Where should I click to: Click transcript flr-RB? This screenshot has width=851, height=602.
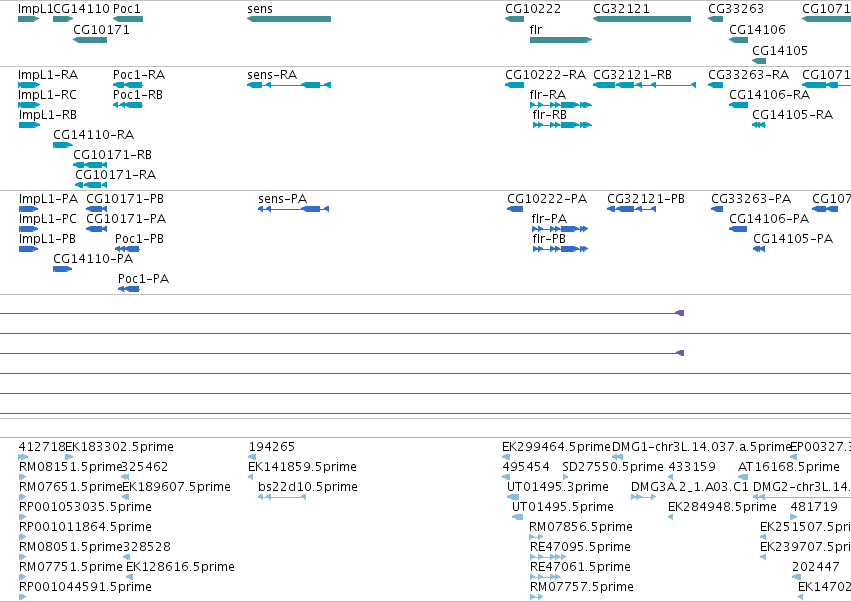pos(550,115)
